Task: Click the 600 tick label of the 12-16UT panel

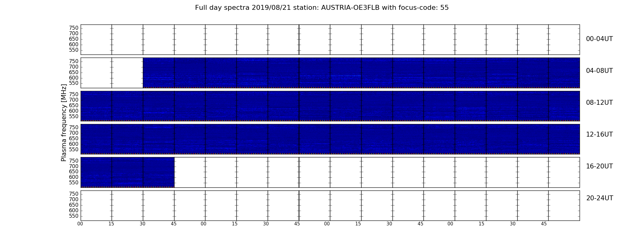Action: point(74,144)
